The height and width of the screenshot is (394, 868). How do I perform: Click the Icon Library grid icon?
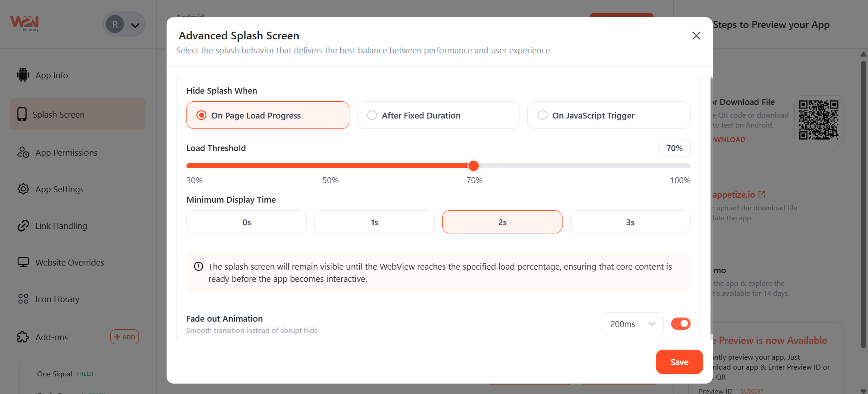click(x=23, y=299)
